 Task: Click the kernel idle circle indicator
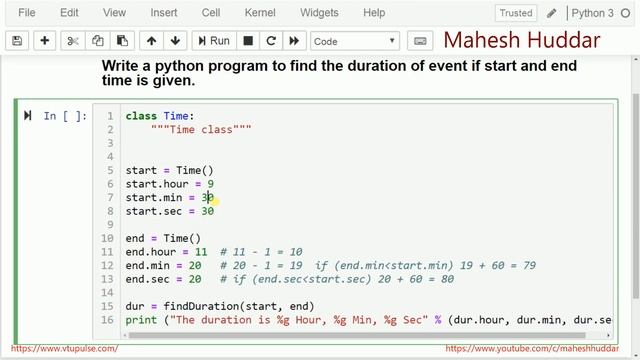(625, 13)
